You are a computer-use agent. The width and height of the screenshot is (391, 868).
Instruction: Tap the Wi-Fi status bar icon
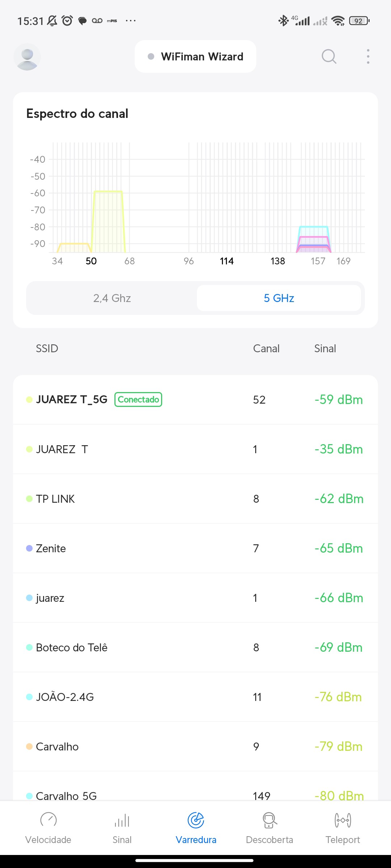(338, 21)
